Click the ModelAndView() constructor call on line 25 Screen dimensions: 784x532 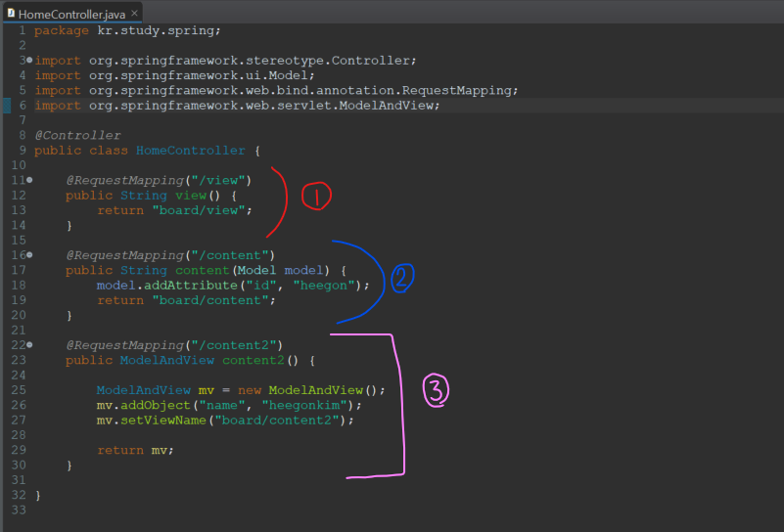tap(324, 390)
